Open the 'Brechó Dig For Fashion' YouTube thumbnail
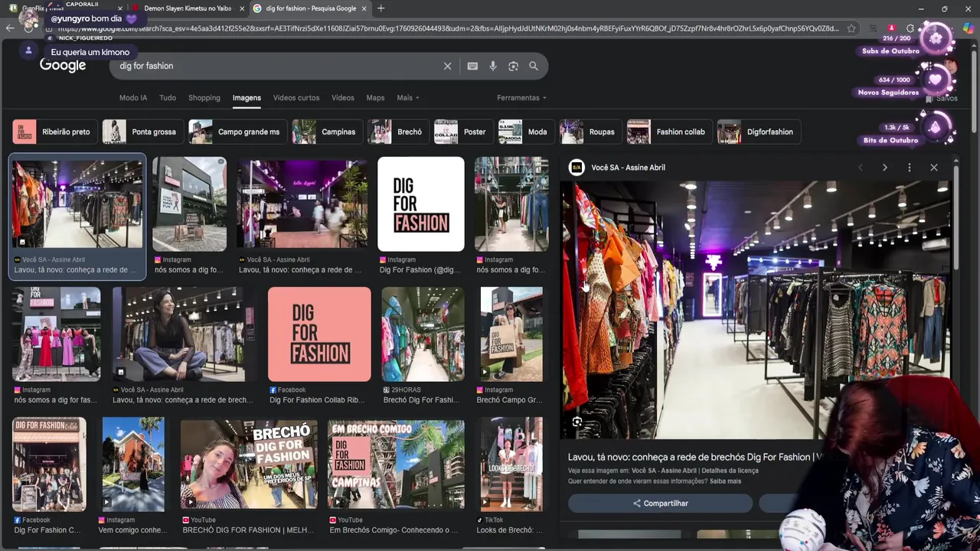The height and width of the screenshot is (551, 980). tap(249, 465)
